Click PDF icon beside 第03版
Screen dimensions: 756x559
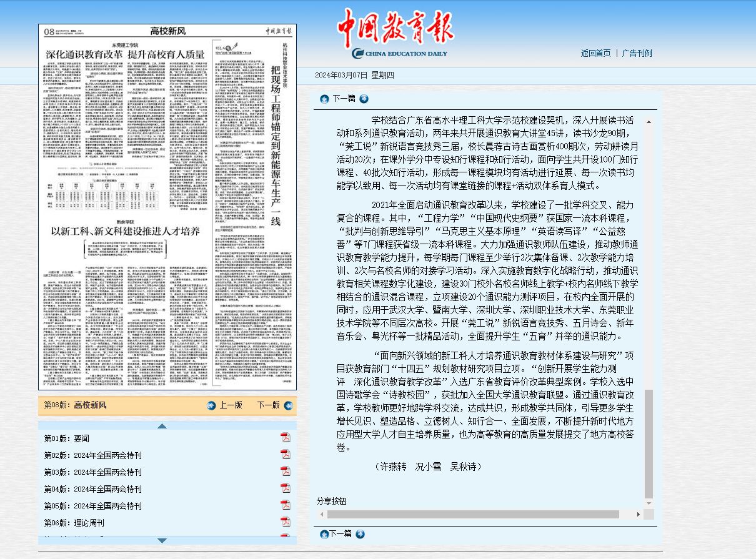click(286, 472)
